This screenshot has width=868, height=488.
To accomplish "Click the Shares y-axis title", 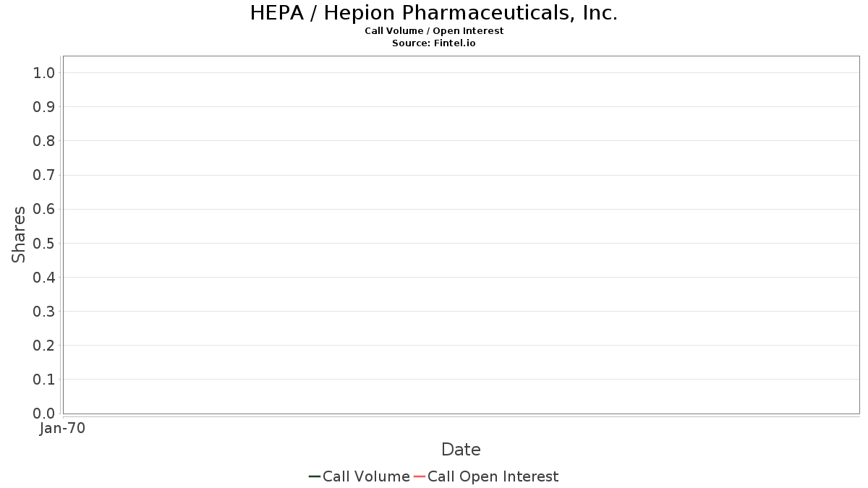I will pos(19,234).
